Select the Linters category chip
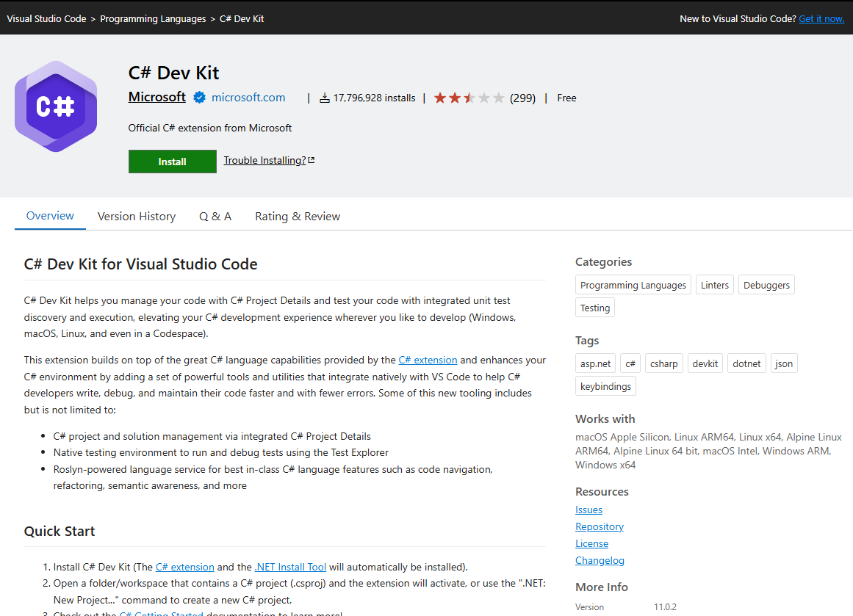853x616 pixels. coord(714,285)
